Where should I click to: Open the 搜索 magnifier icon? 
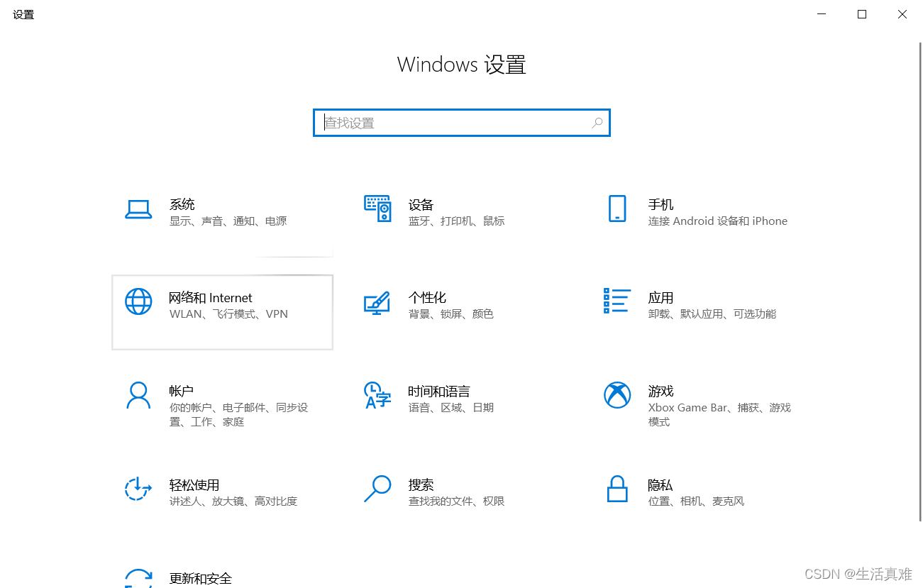coord(377,489)
